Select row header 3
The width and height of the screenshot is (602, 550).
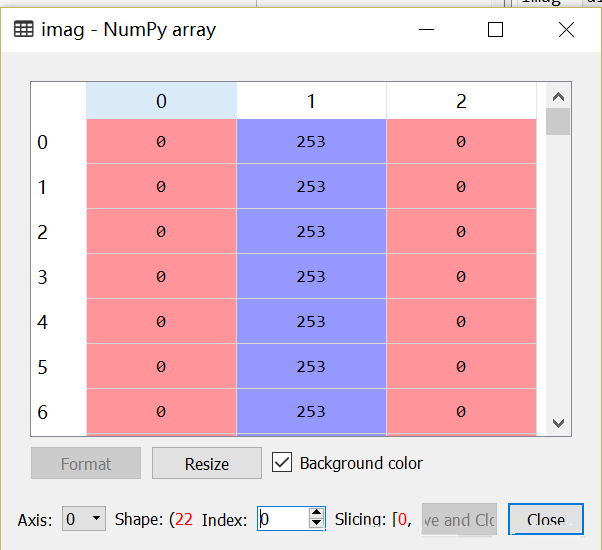click(42, 277)
